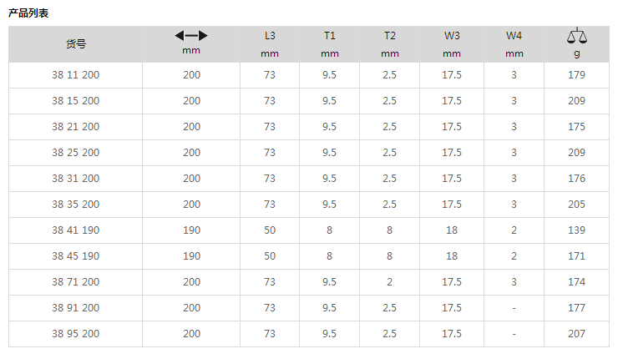The height and width of the screenshot is (364, 618).
Task: Select the 货号 column header
Action: point(76,43)
